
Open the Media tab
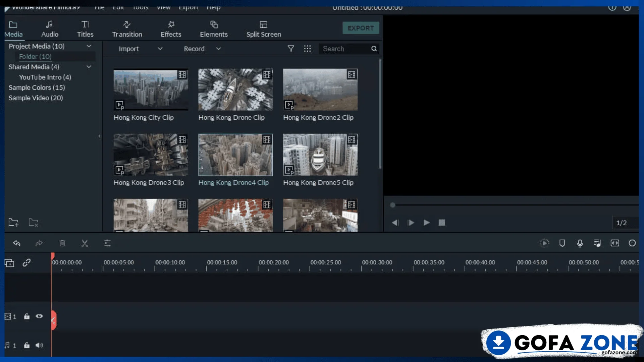(x=13, y=29)
